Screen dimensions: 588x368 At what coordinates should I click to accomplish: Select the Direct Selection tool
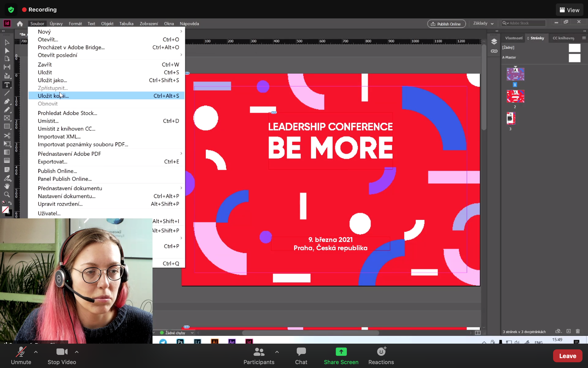(x=7, y=51)
